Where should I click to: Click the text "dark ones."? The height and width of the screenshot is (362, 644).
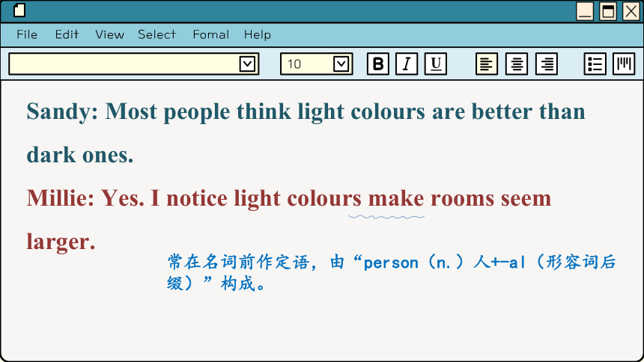point(80,155)
